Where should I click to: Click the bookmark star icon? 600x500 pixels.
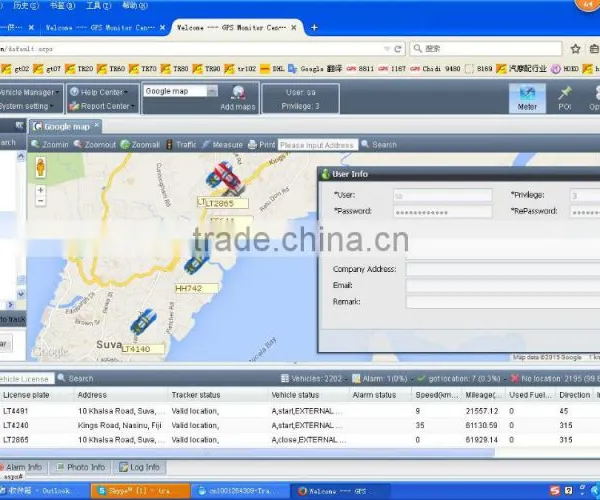point(575,49)
